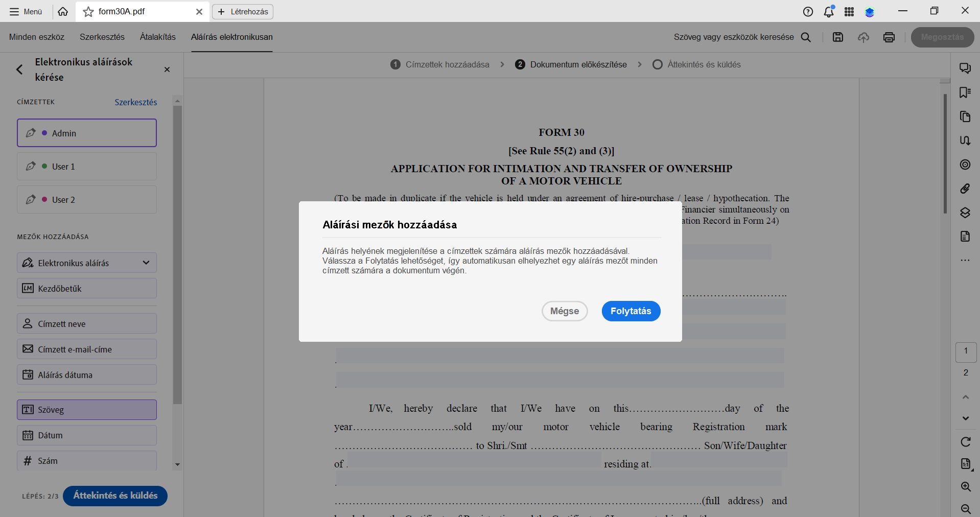Rotate the page view icon
This screenshot has height=517, width=980.
pyautogui.click(x=966, y=442)
